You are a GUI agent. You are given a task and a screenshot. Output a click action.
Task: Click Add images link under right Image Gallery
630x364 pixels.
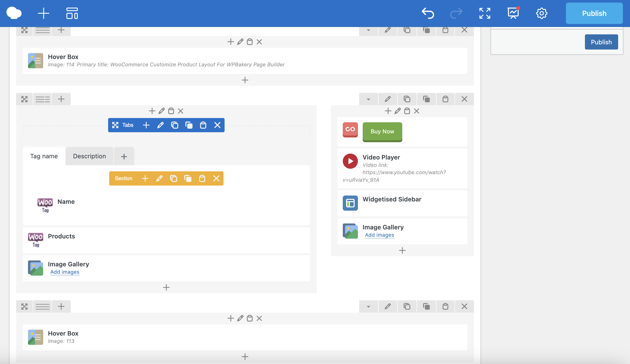(x=379, y=235)
